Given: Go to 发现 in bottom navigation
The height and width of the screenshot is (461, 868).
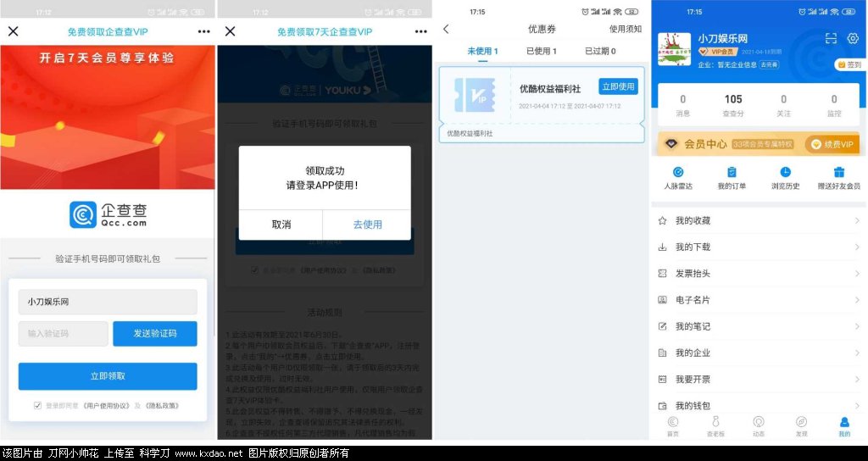Looking at the screenshot, I should click(801, 426).
